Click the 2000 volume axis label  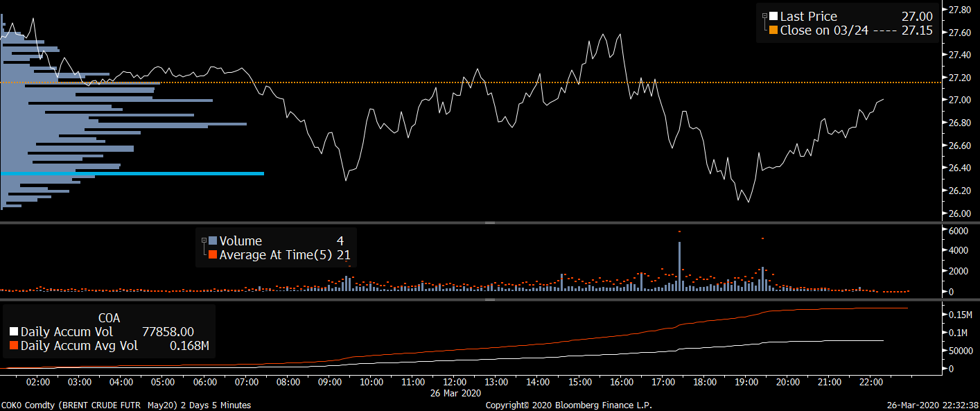(x=958, y=271)
